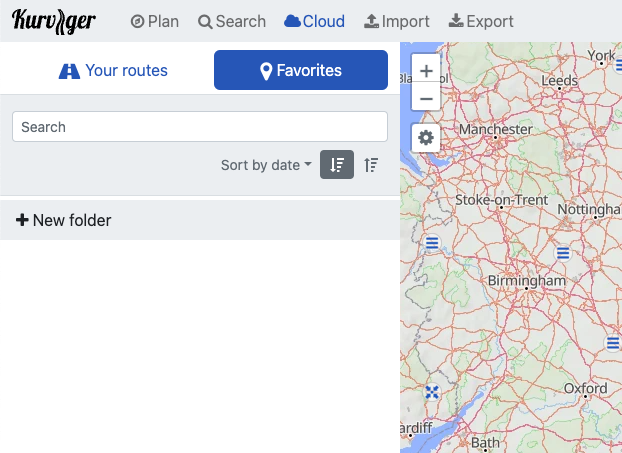Viewport: 622px width, 453px height.
Task: Toggle ascending sort order
Action: [x=371, y=165]
